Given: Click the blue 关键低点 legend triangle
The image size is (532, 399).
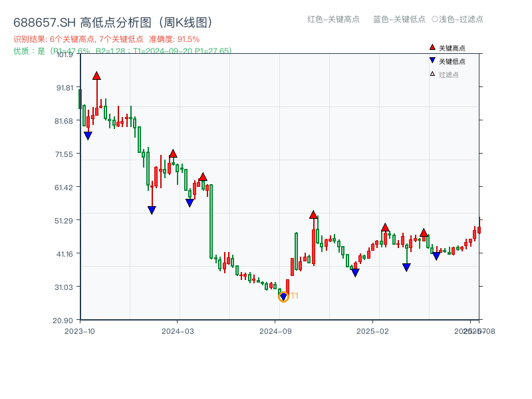Looking at the screenshot, I should [x=432, y=61].
